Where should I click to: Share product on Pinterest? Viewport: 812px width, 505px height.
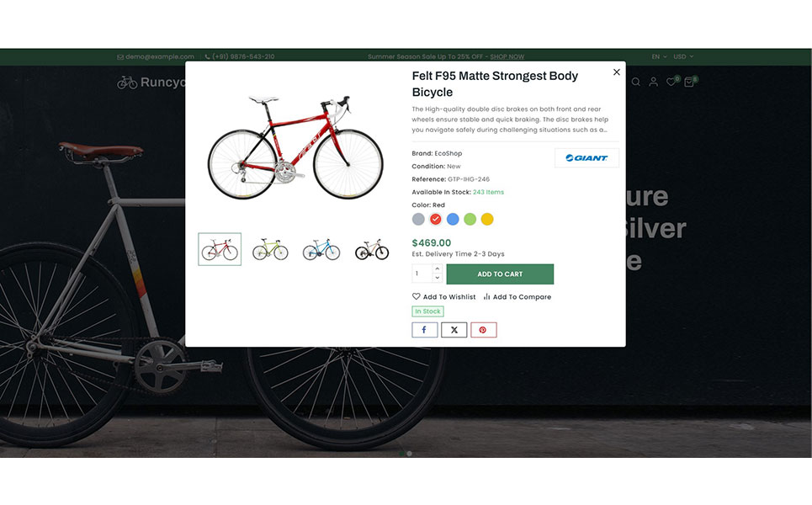click(x=483, y=330)
